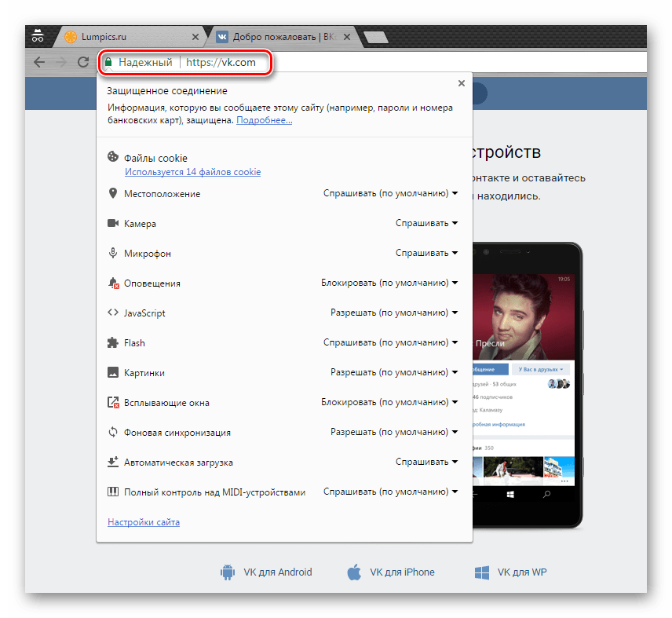Open the Местоположение permission dropdown
672x618 pixels.
(390, 193)
